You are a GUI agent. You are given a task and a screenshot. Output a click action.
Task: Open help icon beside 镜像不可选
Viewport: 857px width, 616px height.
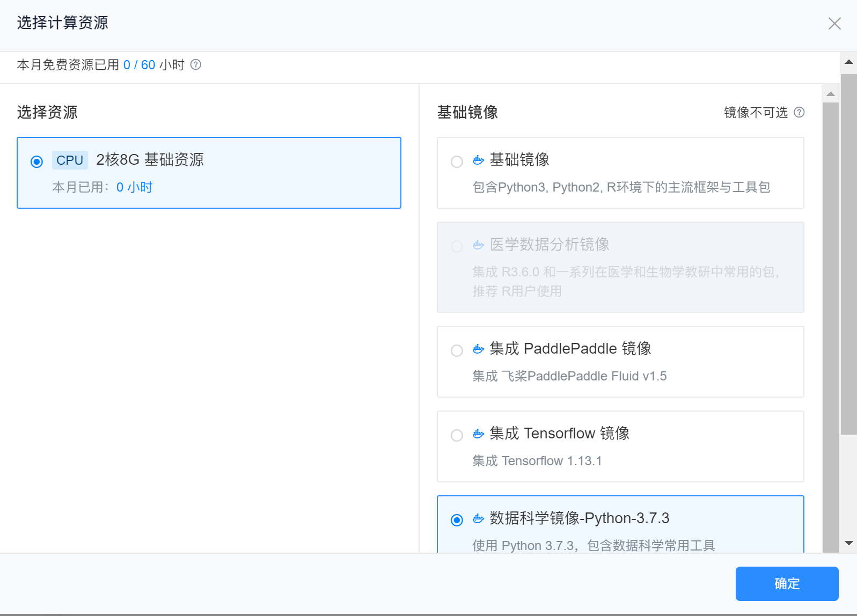point(799,112)
